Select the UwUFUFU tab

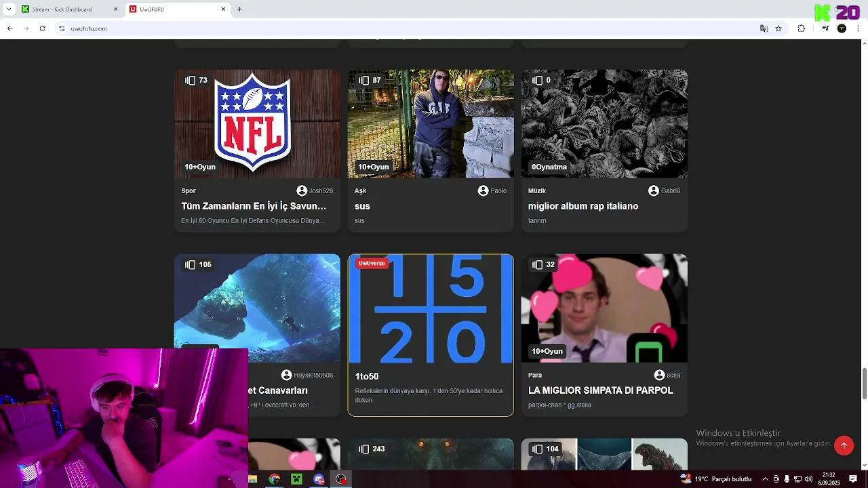click(x=178, y=9)
